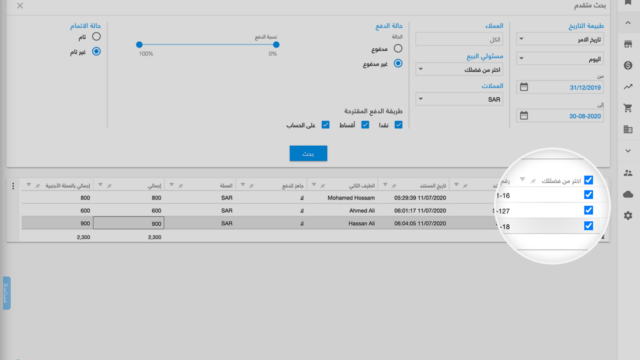
Task: Open the dollar coin icon in the sidebar
Action: (x=628, y=65)
